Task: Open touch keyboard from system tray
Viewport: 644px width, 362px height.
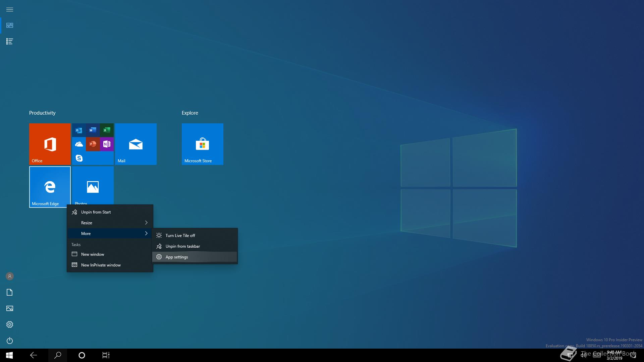Action: [597, 355]
